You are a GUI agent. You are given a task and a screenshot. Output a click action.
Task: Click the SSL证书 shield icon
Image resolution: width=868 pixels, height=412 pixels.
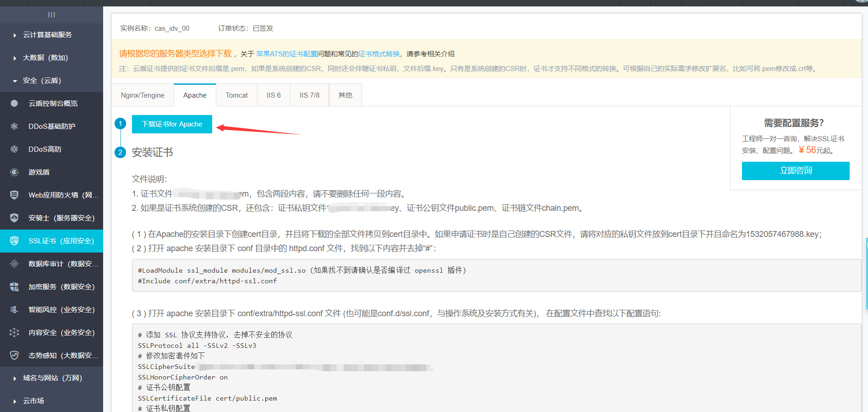click(x=14, y=241)
